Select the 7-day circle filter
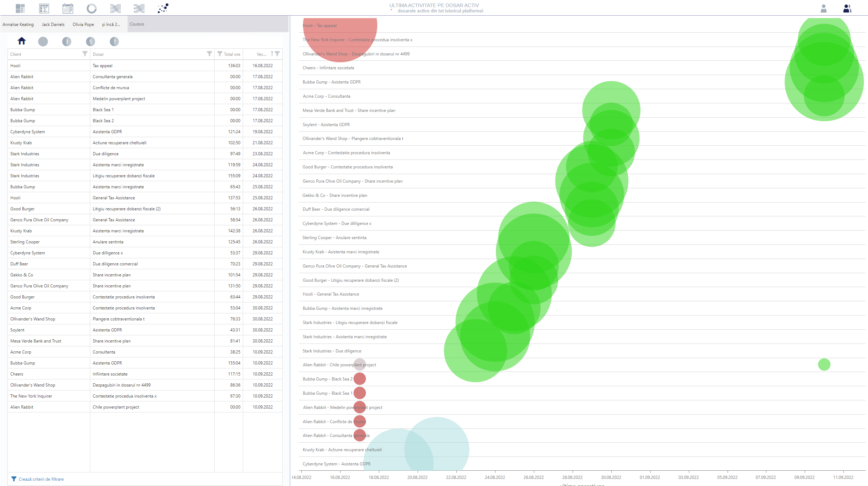Image resolution: width=868 pixels, height=486 pixels. click(114, 42)
